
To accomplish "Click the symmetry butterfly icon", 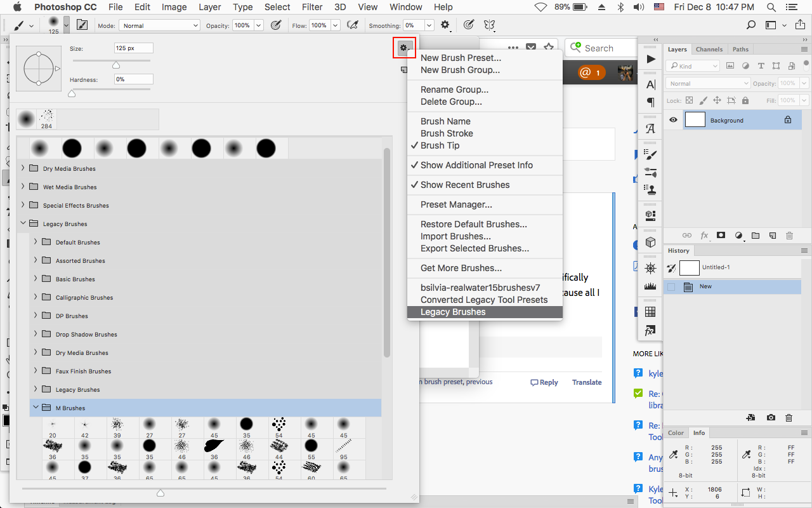I will (x=489, y=25).
